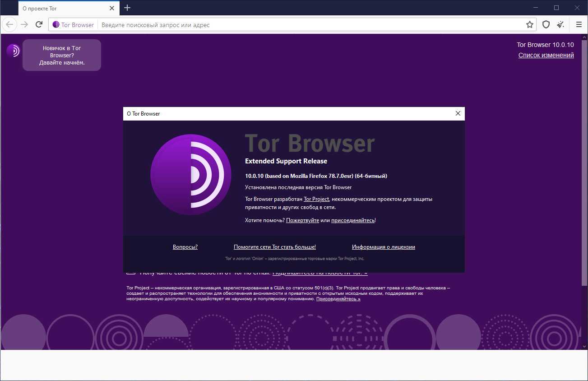Click 'Помогите сети Tor стать больше!' link
The image size is (588, 381).
click(275, 247)
